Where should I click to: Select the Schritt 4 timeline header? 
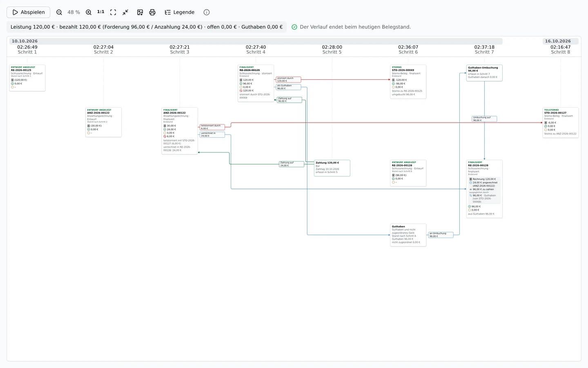(256, 49)
